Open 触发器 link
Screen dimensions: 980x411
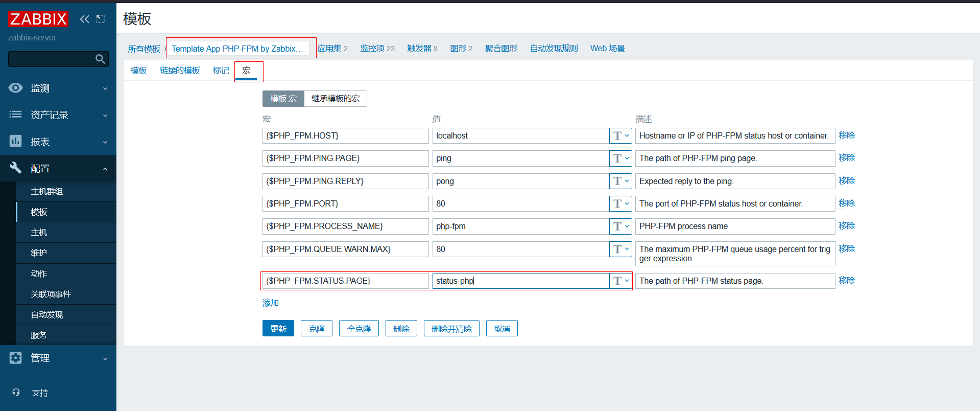click(419, 49)
